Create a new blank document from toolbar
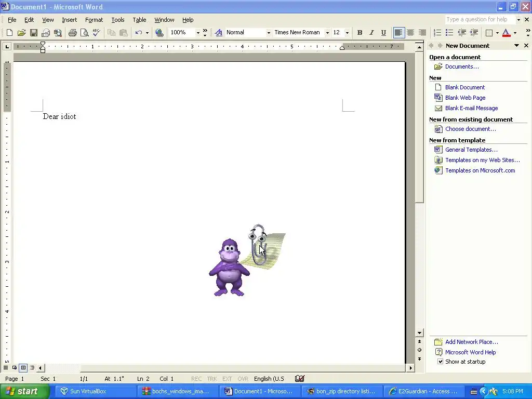Viewport: 532px width, 399px height. point(9,33)
